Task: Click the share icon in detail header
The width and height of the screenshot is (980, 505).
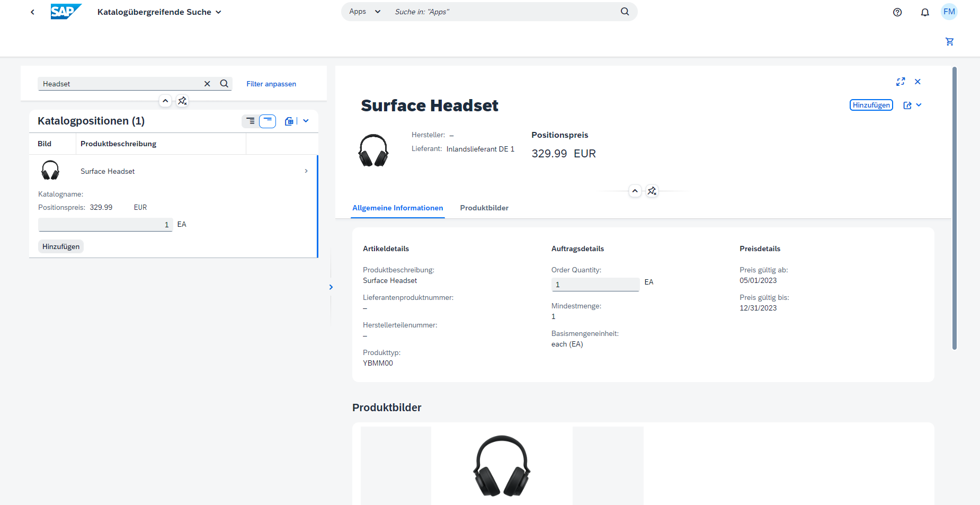Action: coord(907,105)
